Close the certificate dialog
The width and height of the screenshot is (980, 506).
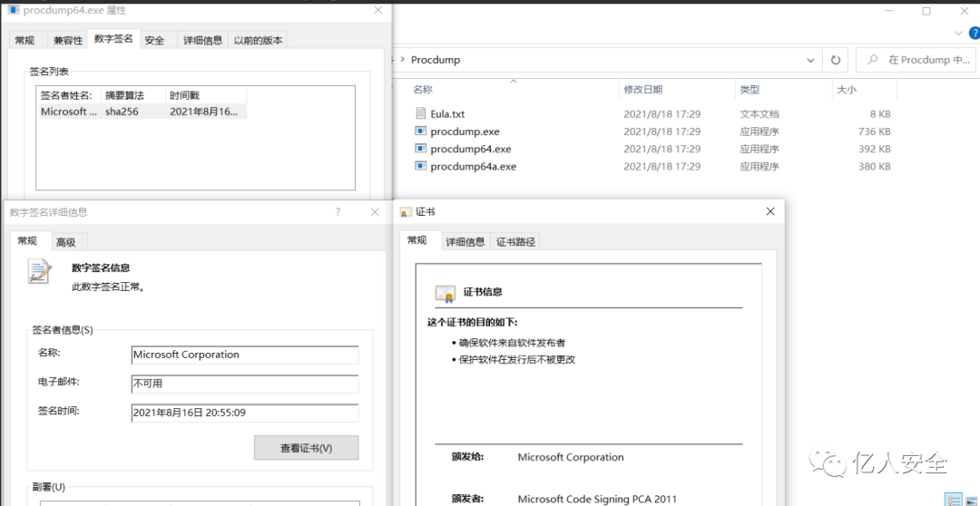tap(770, 211)
